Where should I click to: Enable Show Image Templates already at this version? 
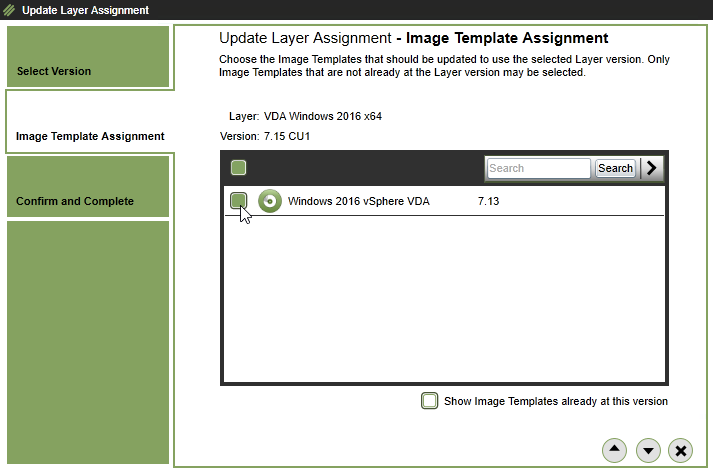pos(429,401)
